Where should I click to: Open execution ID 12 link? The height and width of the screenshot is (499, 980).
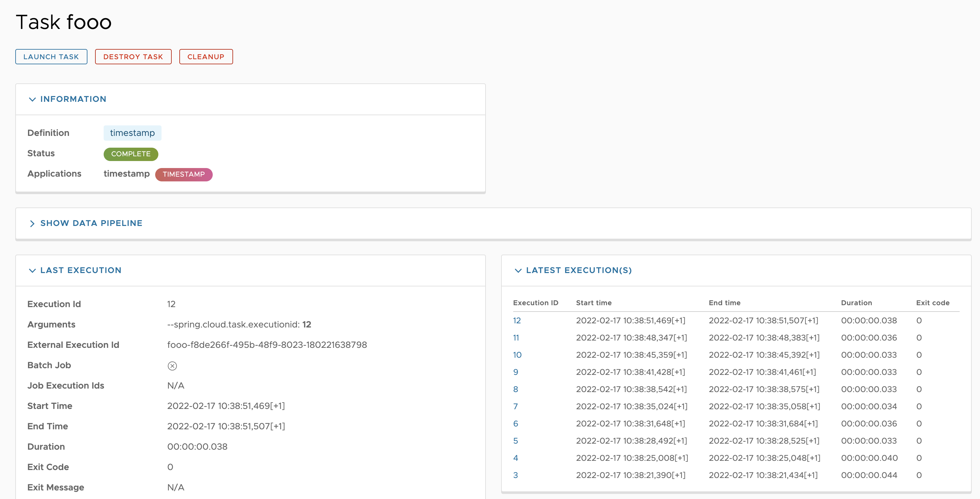point(516,320)
